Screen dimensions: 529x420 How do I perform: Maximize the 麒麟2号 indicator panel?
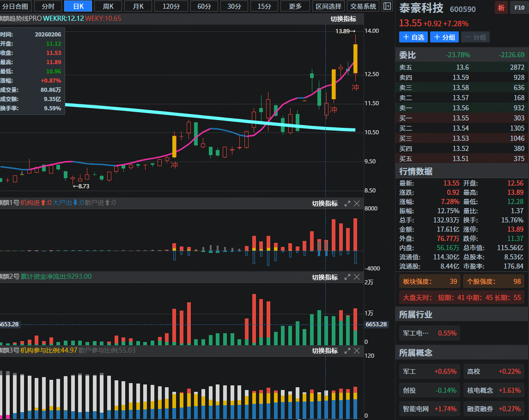(347, 277)
